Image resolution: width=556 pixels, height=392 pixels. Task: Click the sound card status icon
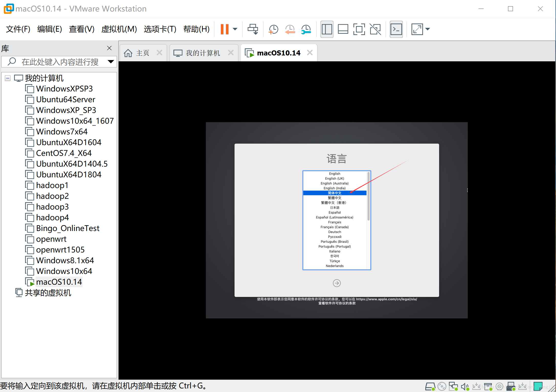[465, 386]
